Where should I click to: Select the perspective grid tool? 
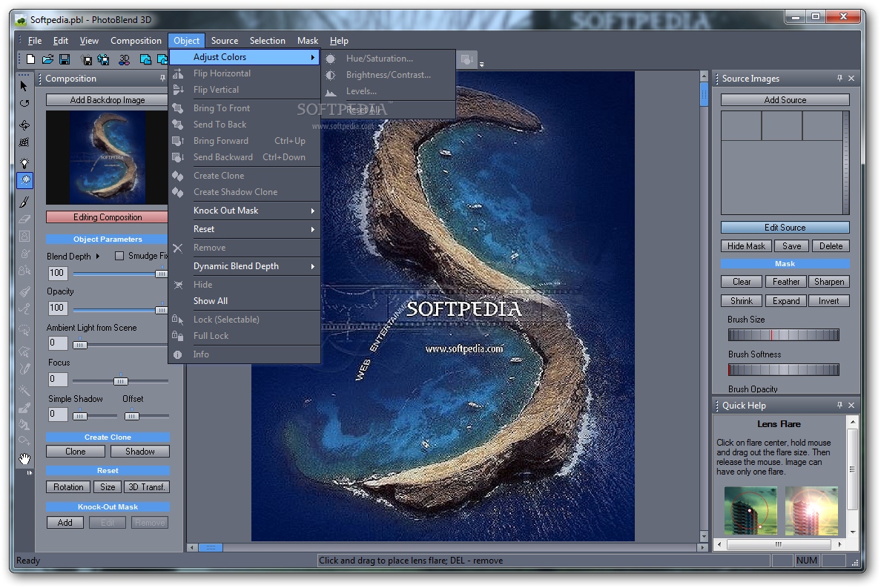[x=24, y=142]
